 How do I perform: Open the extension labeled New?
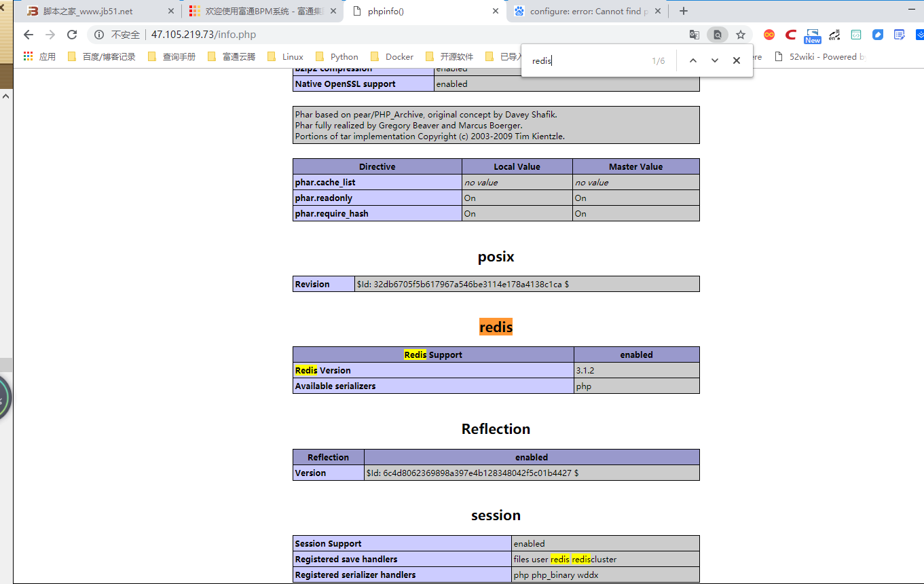point(813,36)
